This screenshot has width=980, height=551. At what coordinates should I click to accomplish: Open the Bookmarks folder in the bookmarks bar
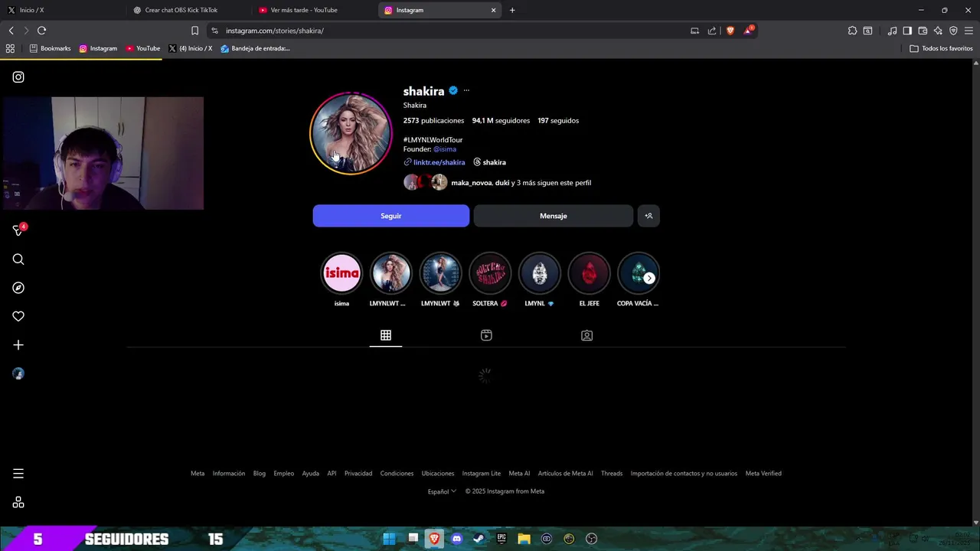tap(50, 48)
